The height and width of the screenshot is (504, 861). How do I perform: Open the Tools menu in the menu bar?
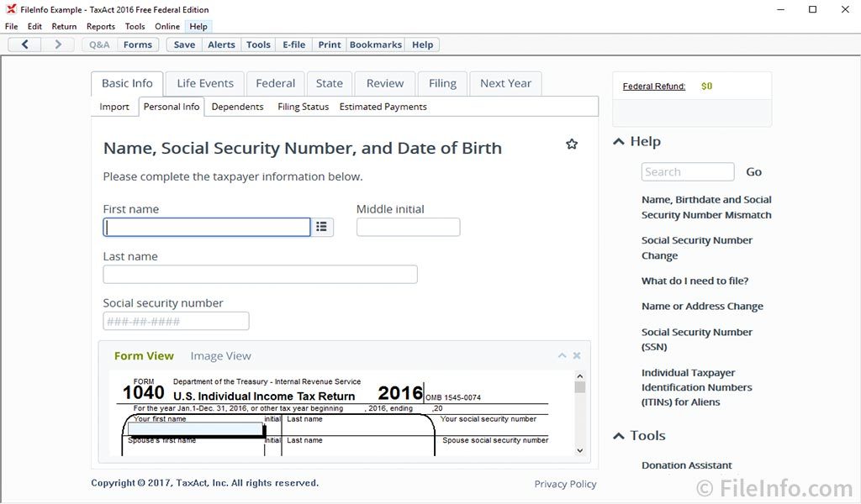(135, 26)
